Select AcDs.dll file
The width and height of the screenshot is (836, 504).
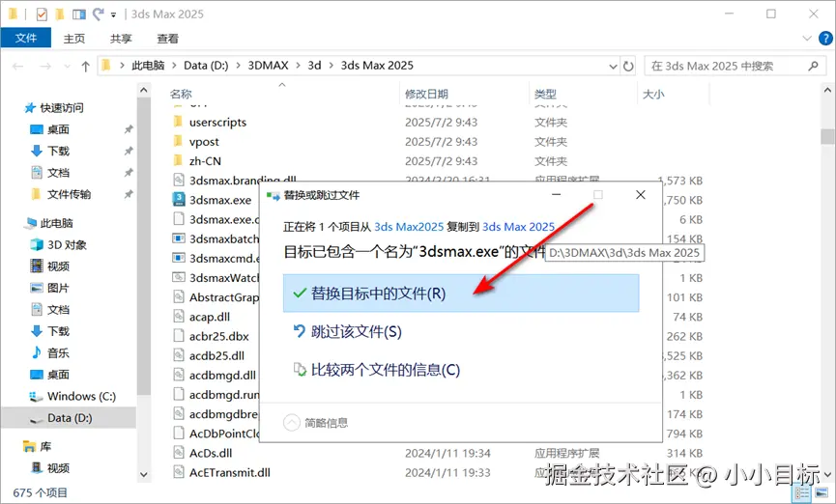pos(211,453)
